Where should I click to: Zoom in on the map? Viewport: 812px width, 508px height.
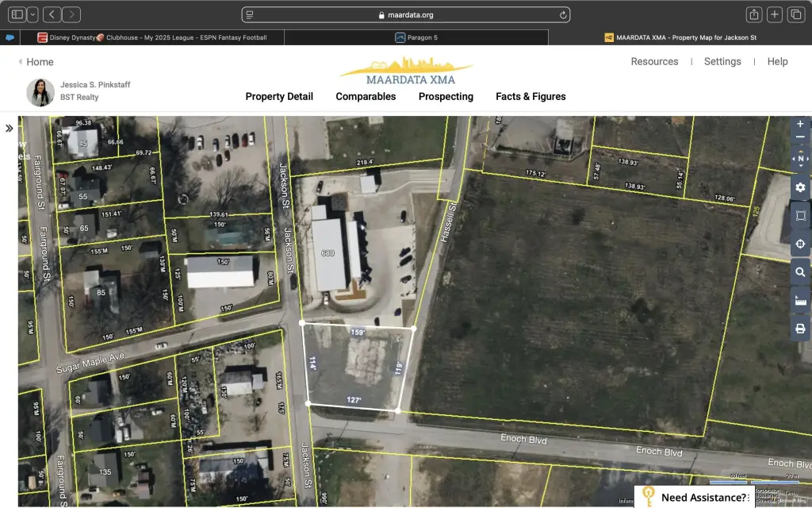point(799,125)
